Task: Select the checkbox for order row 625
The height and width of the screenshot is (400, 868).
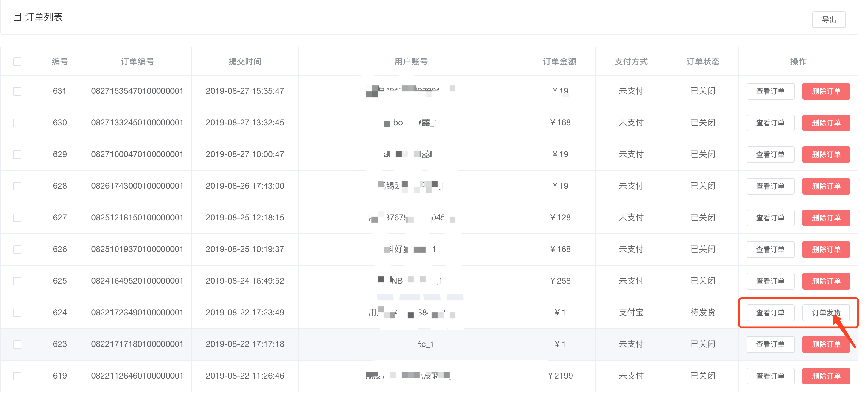Action: [x=17, y=281]
